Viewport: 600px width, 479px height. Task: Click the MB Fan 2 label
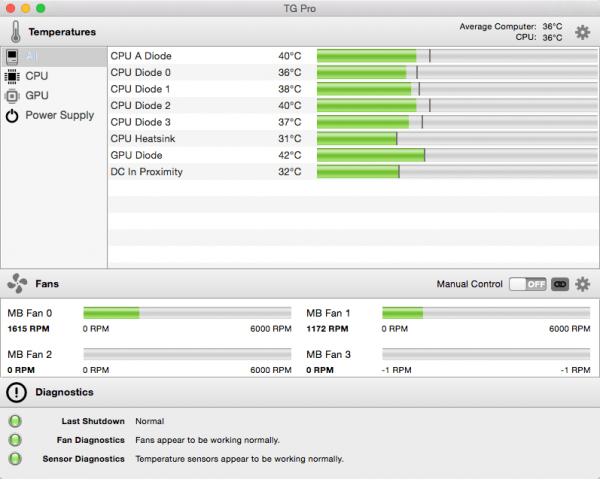(x=29, y=354)
